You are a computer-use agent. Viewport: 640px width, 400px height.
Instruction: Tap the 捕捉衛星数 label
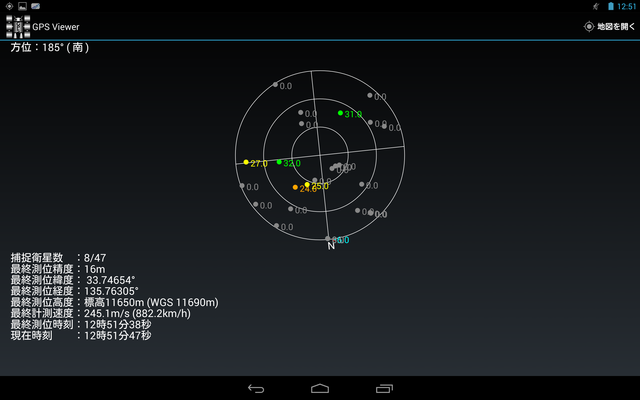pos(37,258)
